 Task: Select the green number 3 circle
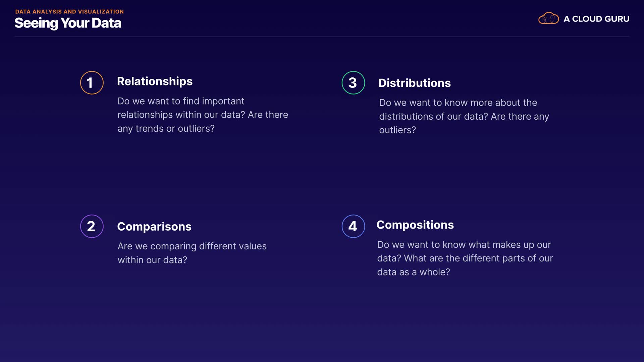pyautogui.click(x=353, y=83)
